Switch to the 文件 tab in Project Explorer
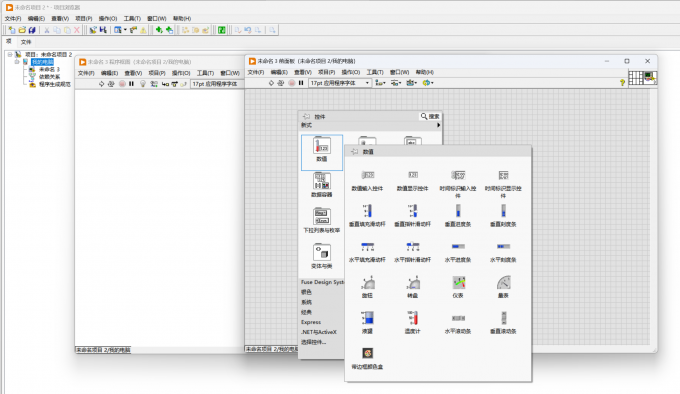Screen dimensions: 680x394 26,42
